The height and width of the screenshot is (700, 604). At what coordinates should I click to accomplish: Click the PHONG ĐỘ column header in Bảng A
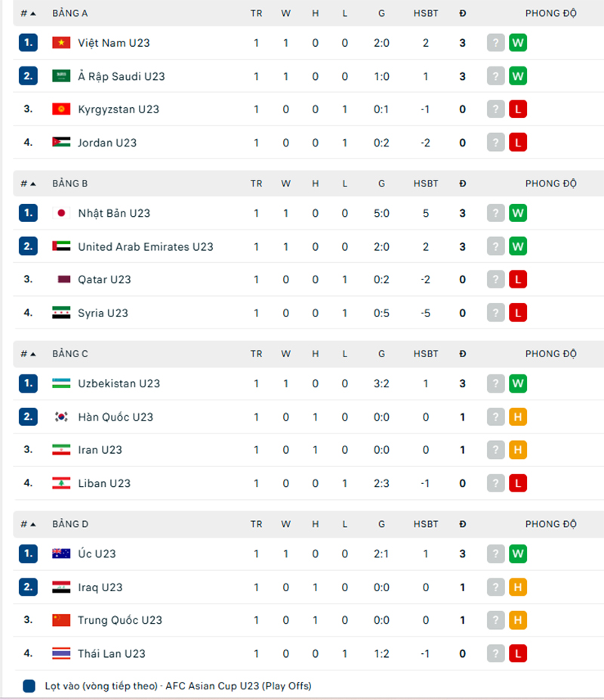pyautogui.click(x=551, y=14)
